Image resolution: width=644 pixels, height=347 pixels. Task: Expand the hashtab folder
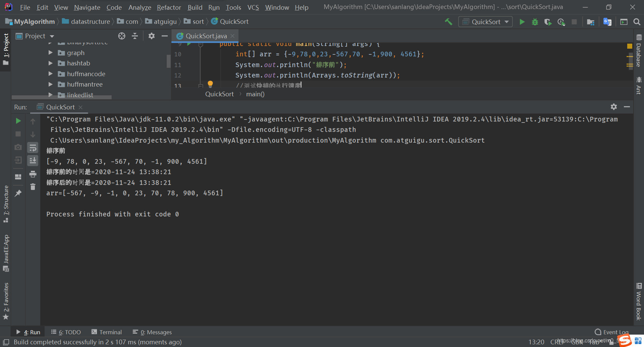pos(50,63)
